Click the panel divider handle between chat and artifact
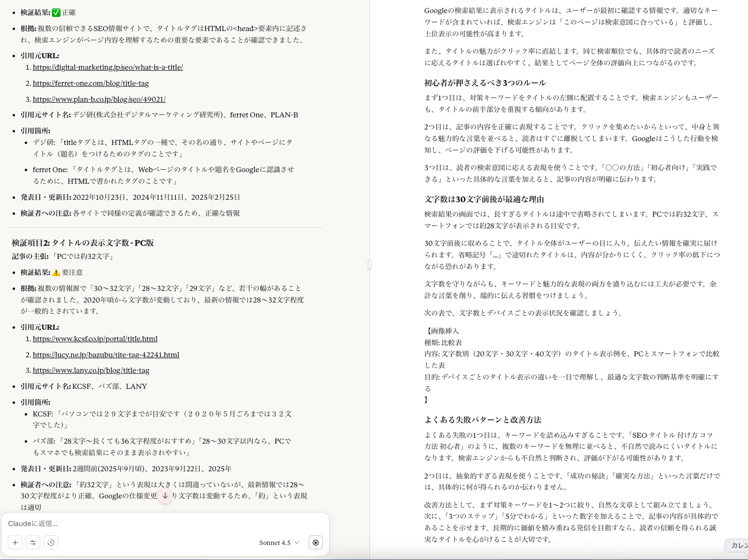Screen dimensions: 748x560 click(x=369, y=264)
